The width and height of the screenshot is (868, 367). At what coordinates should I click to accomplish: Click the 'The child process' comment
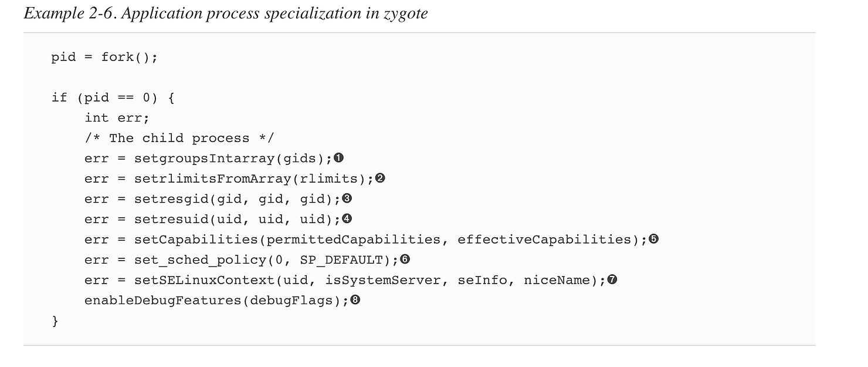point(179,138)
